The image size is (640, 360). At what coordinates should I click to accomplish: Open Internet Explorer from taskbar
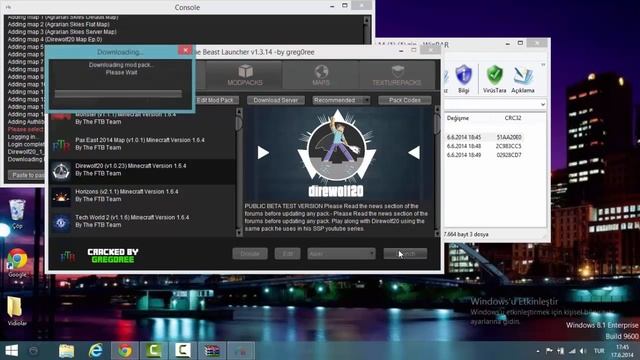96,351
